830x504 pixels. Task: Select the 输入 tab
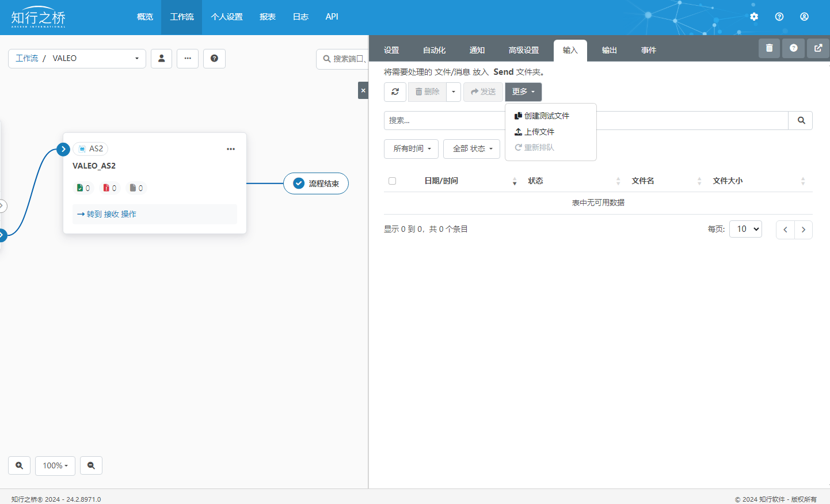570,50
